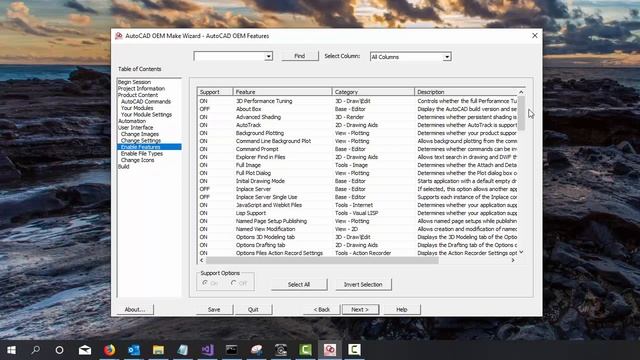Select the 3D Performance Tuning row

coord(358,101)
